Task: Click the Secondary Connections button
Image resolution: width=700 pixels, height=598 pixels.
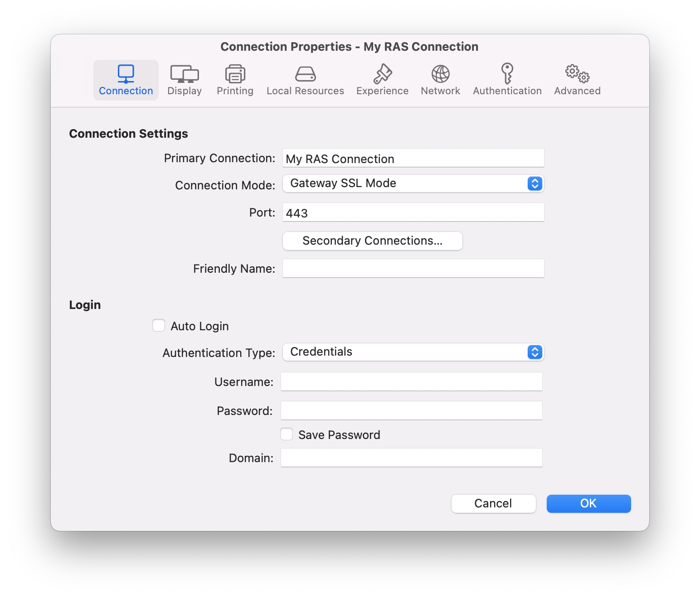Action: (372, 241)
